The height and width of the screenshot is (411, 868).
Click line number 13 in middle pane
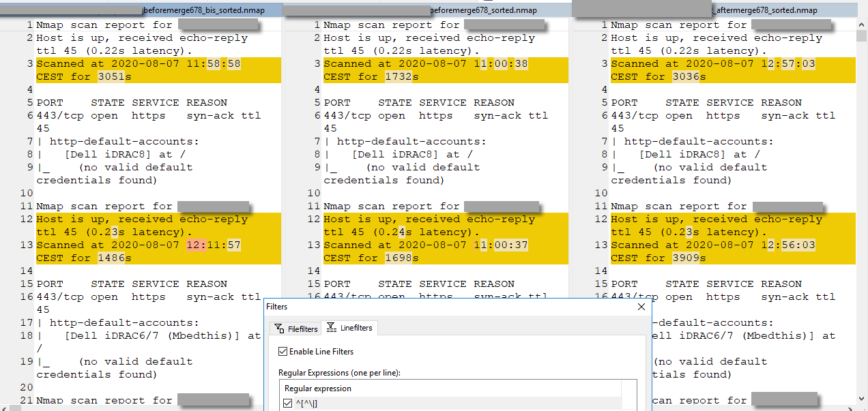pos(315,244)
